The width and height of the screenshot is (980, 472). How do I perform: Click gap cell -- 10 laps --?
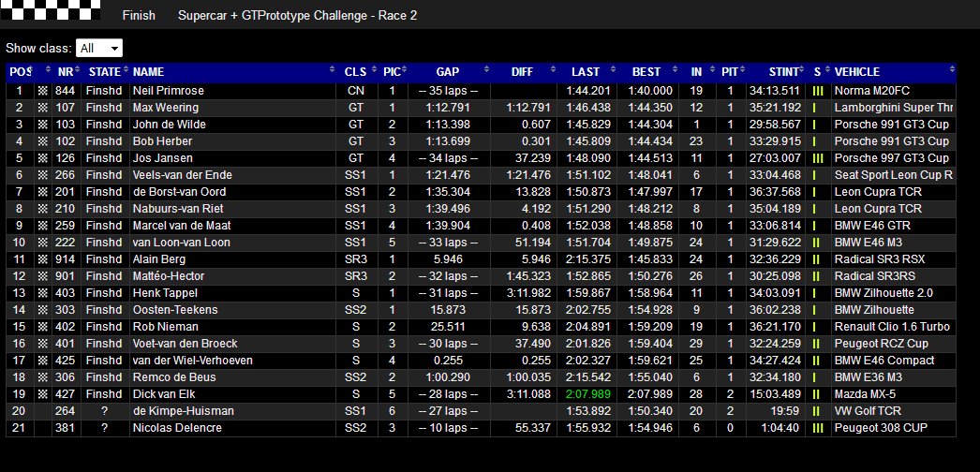coord(448,428)
